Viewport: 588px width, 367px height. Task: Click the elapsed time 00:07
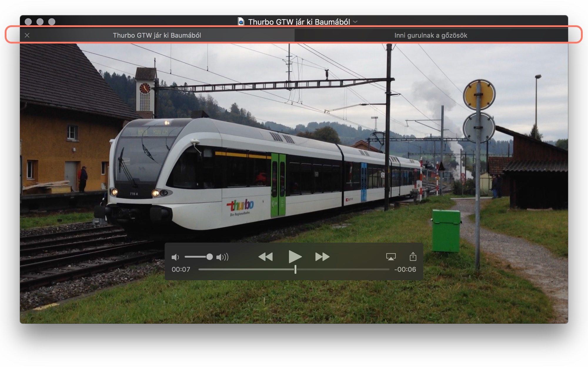tap(181, 269)
